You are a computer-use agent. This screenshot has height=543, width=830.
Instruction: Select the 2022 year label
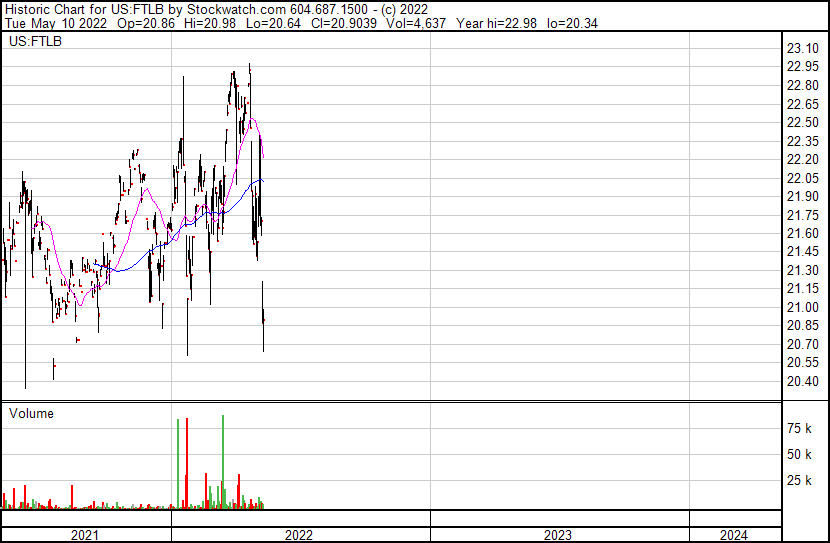click(299, 535)
